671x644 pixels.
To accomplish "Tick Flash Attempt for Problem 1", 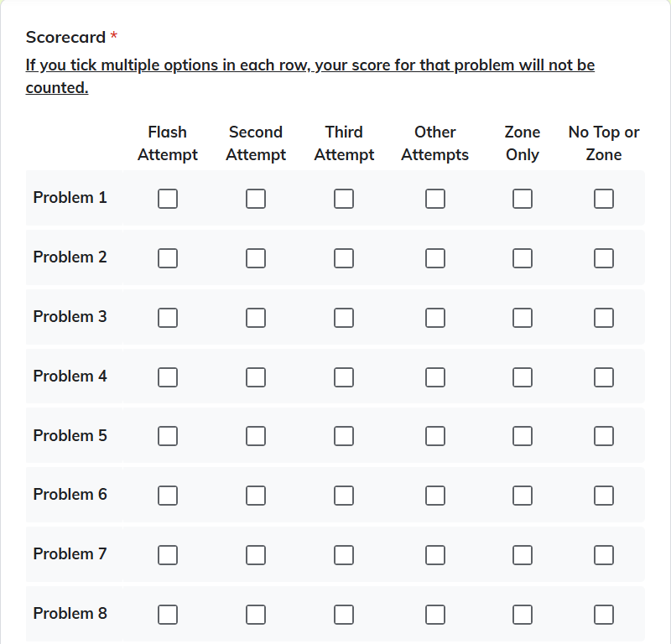I will [x=168, y=199].
